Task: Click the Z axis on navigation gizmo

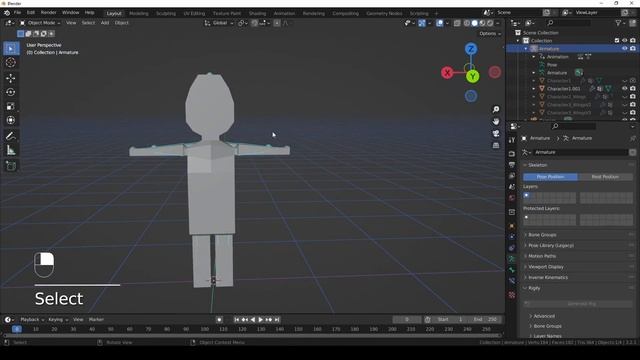Action: (471, 49)
